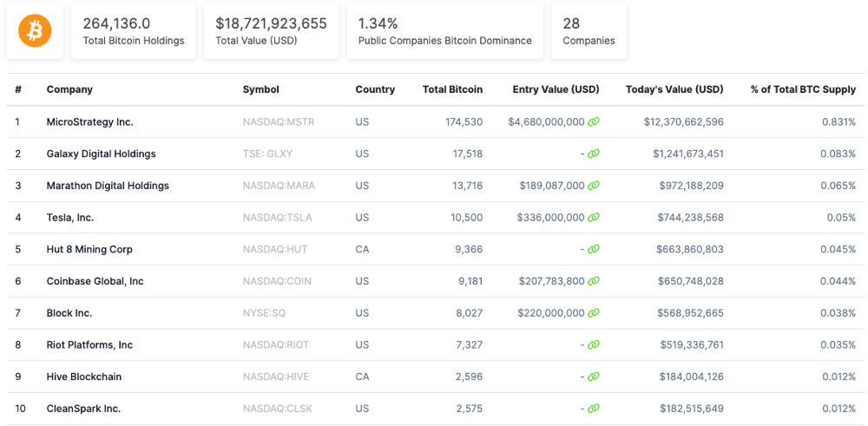Viewport: 868px width, 426px height.
Task: Open CleanSpark Inc. company link
Action: tap(83, 409)
